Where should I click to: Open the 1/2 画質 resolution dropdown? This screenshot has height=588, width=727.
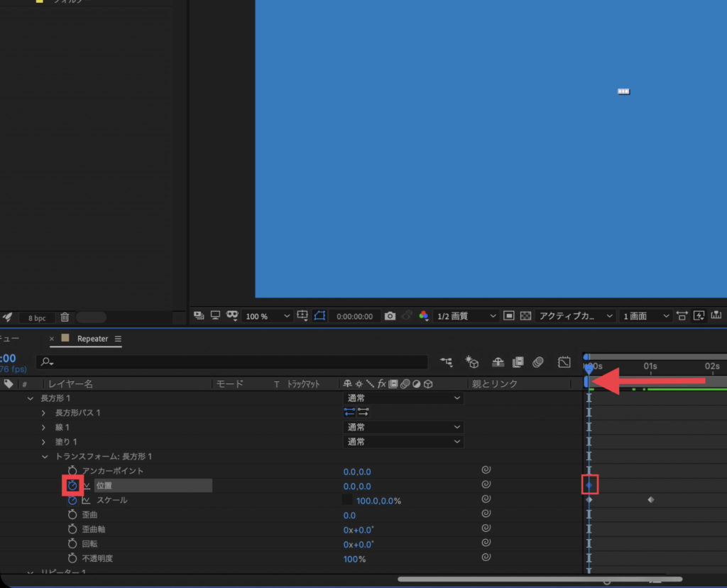click(465, 316)
